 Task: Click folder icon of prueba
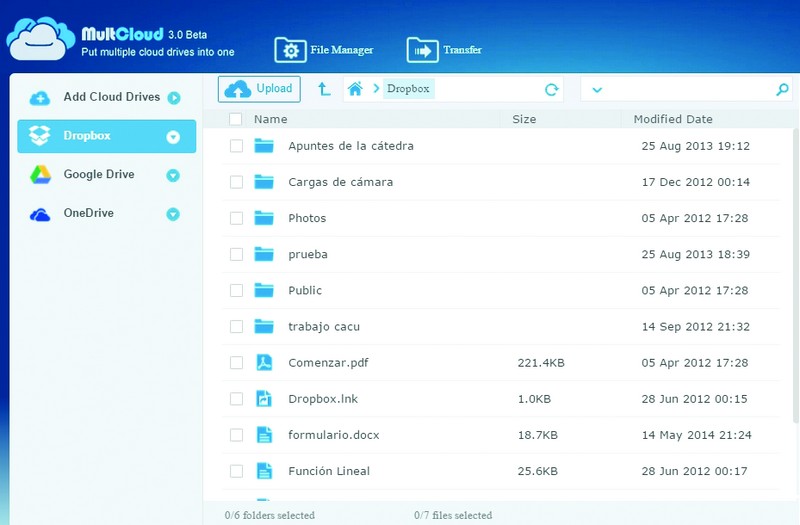pos(264,255)
